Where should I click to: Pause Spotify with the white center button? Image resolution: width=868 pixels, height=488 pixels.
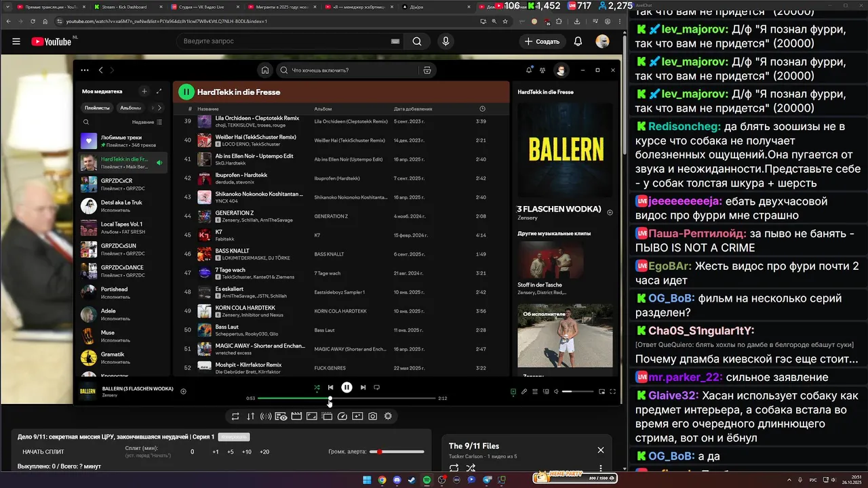tap(347, 388)
